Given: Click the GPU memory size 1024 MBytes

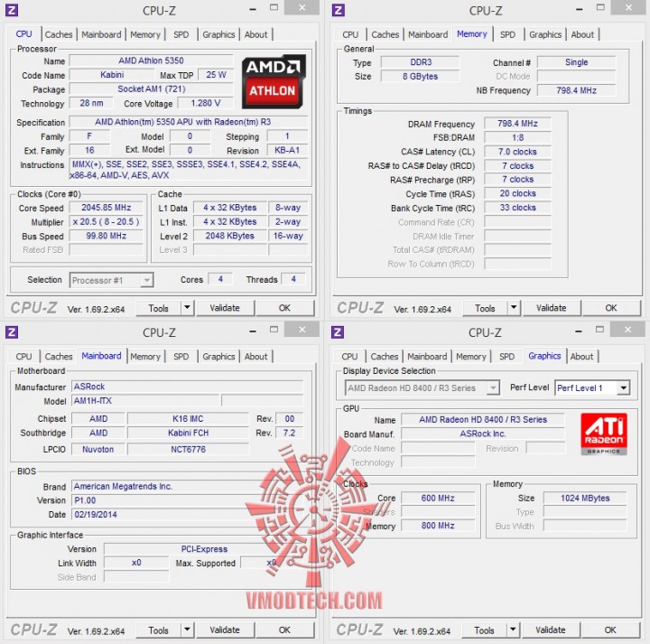Looking at the screenshot, I should coord(585,498).
